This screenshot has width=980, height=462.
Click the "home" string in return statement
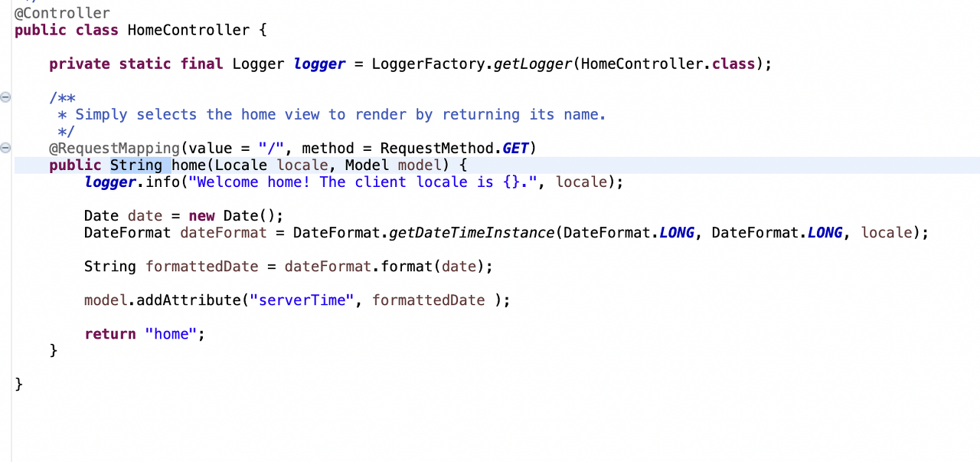point(171,333)
